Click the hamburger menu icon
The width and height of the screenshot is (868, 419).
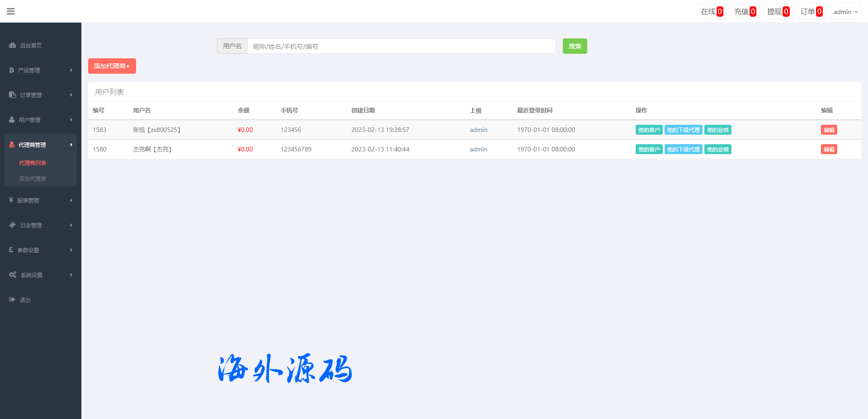point(11,11)
